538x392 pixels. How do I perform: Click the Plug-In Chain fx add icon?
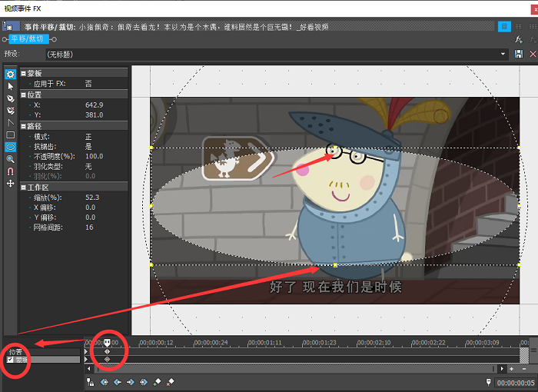coord(519,40)
